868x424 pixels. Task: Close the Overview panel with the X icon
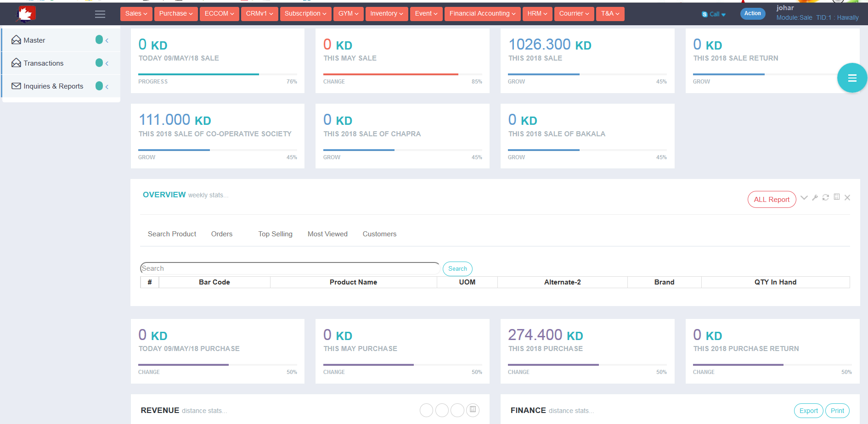tap(847, 197)
